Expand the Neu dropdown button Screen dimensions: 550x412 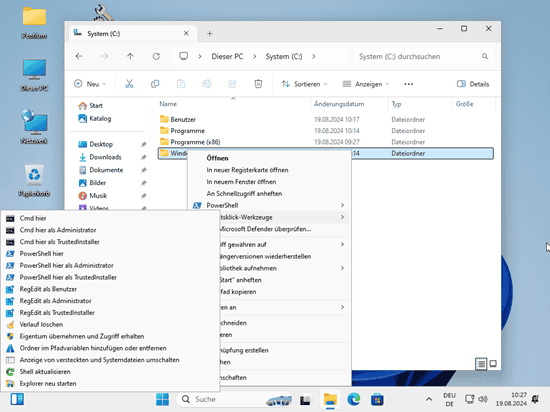pos(90,84)
